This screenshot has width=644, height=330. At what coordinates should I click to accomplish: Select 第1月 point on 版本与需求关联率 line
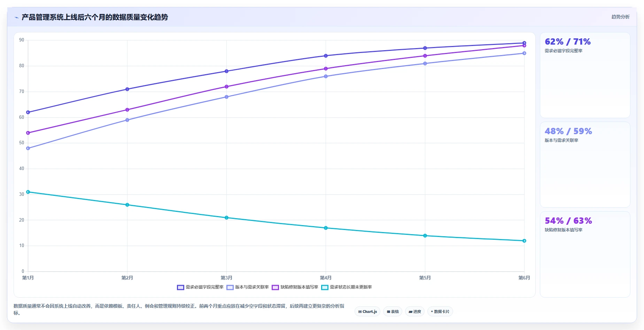[x=28, y=148]
